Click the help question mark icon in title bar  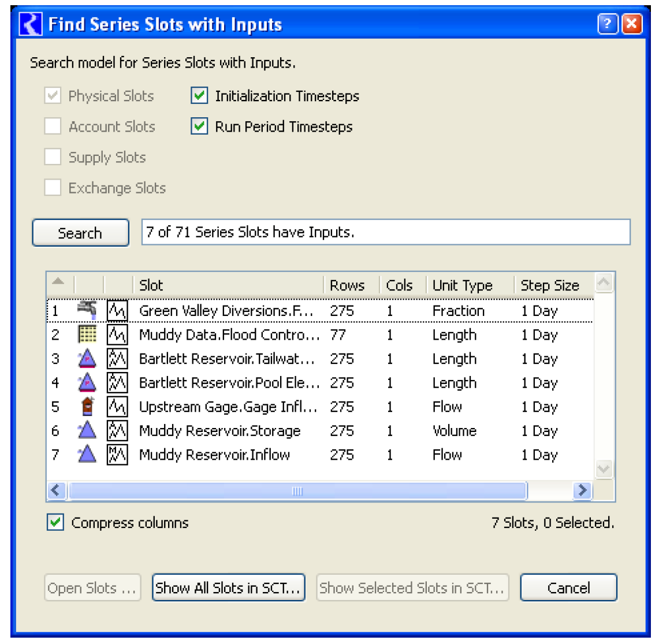click(607, 24)
